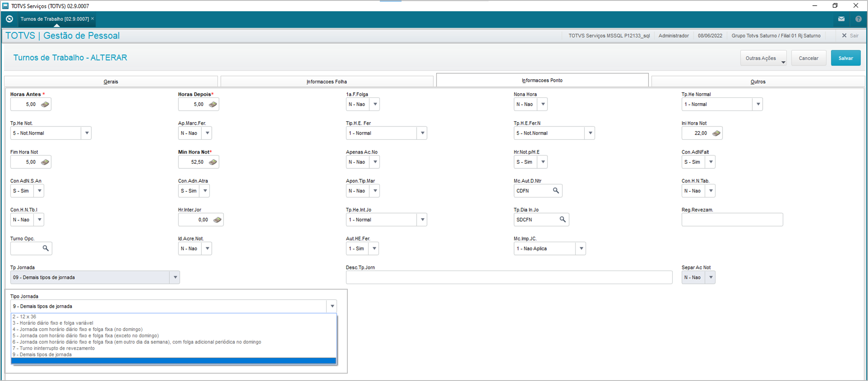The width and height of the screenshot is (868, 381).
Task: Choose option 5 folga fixa (exceto no domingo)
Action: click(x=174, y=336)
